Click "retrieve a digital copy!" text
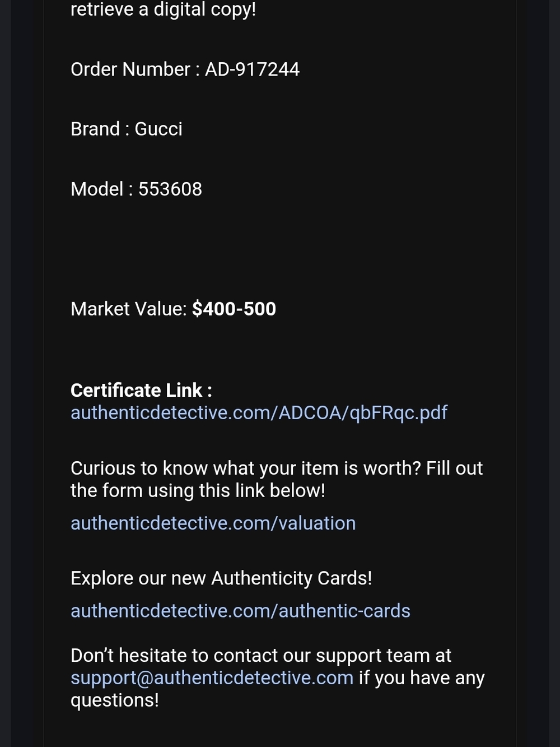 coord(163,10)
